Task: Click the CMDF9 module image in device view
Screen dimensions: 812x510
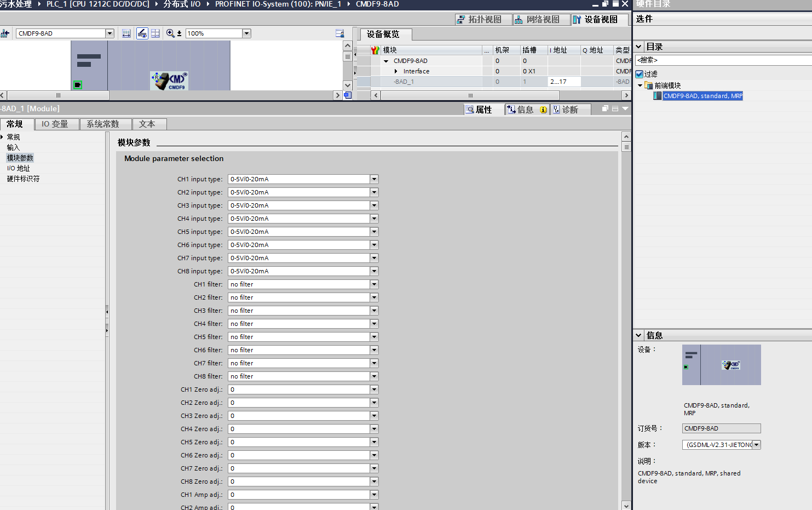Action: click(170, 81)
